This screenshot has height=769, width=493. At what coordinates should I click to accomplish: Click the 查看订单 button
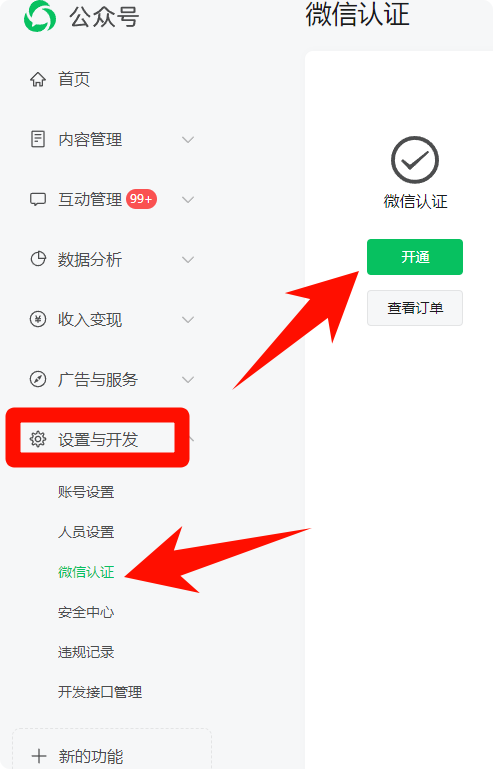pos(415,308)
